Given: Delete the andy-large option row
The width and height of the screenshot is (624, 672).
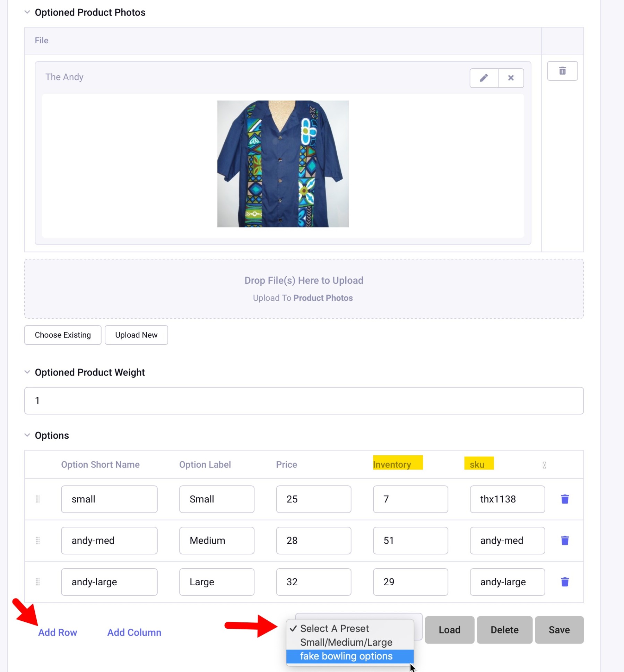Looking at the screenshot, I should tap(564, 581).
